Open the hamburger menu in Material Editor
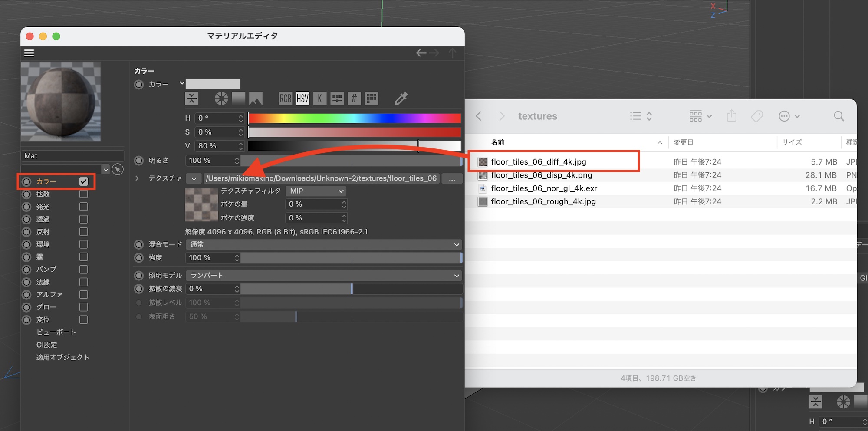 tap(29, 53)
